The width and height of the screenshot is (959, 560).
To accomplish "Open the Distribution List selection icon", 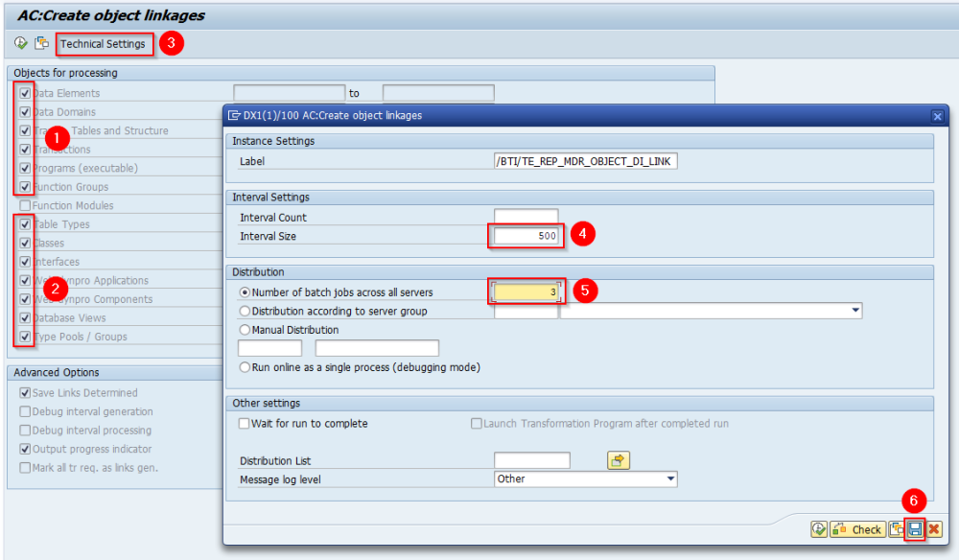I will click(618, 460).
